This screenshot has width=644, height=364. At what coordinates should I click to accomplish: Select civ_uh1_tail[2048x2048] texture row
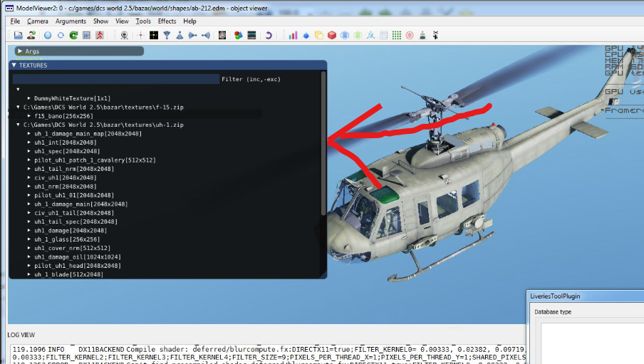pos(74,213)
